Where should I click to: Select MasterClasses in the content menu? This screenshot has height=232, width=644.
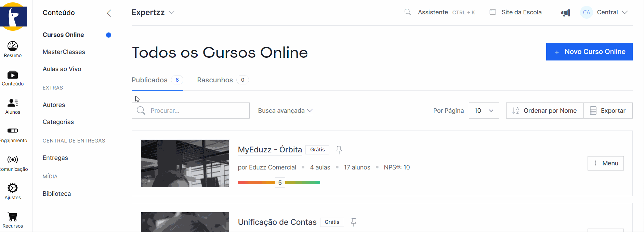click(64, 52)
